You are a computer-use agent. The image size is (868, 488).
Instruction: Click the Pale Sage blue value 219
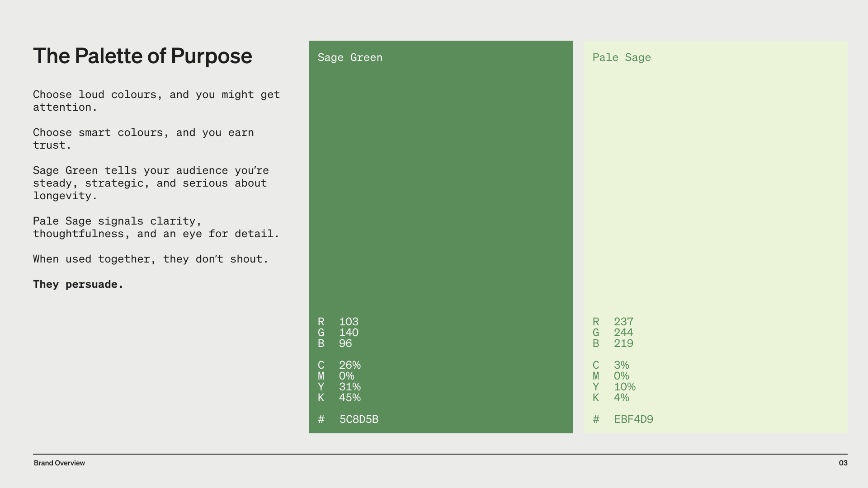pyautogui.click(x=623, y=343)
